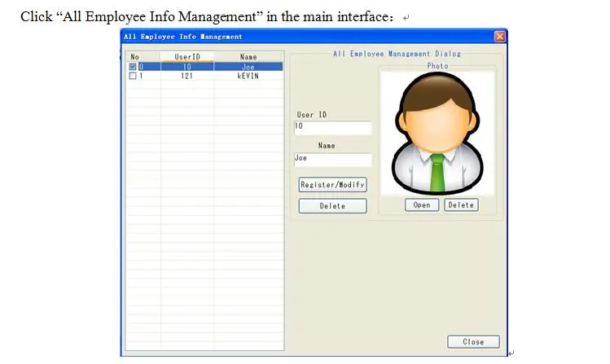610x364 pixels.
Task: Select the employee photo avatar image
Action: [x=437, y=134]
